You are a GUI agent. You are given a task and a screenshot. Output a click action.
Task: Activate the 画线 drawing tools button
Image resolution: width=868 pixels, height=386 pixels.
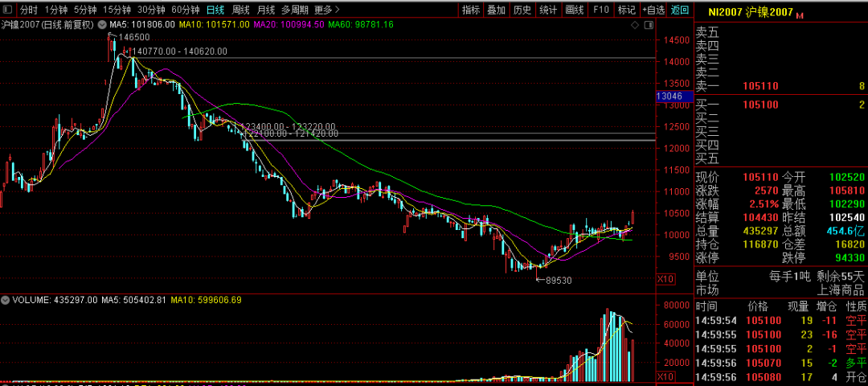click(x=575, y=10)
